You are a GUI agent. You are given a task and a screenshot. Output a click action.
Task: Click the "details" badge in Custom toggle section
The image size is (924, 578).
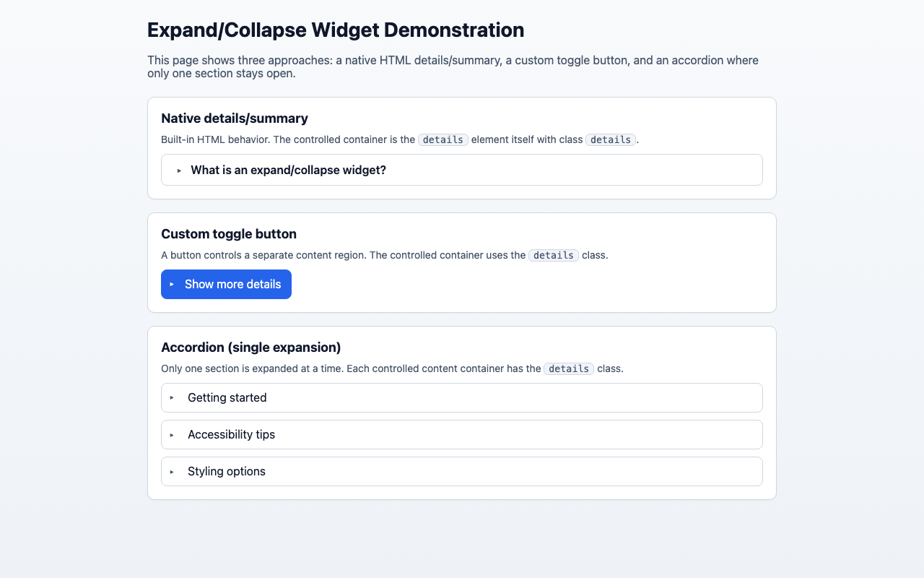coord(553,255)
